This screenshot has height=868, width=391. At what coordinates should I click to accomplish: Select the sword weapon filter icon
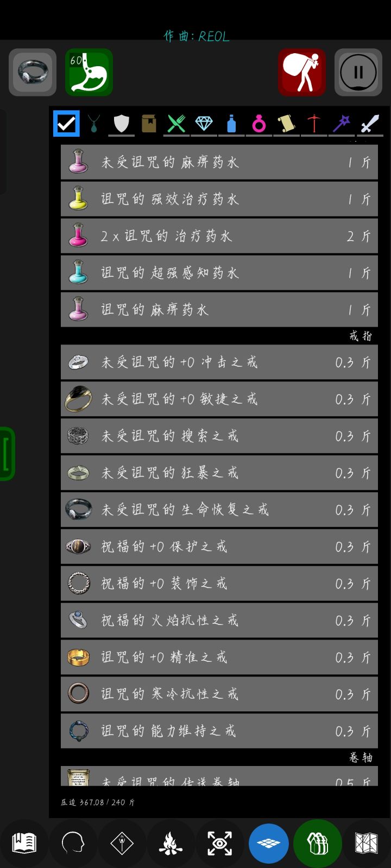pyautogui.click(x=369, y=124)
